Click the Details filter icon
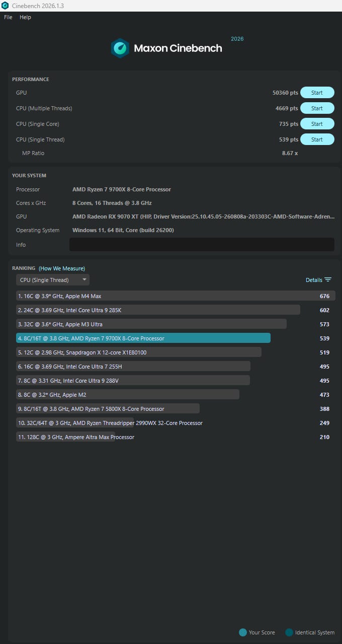The width and height of the screenshot is (342, 644). (328, 280)
